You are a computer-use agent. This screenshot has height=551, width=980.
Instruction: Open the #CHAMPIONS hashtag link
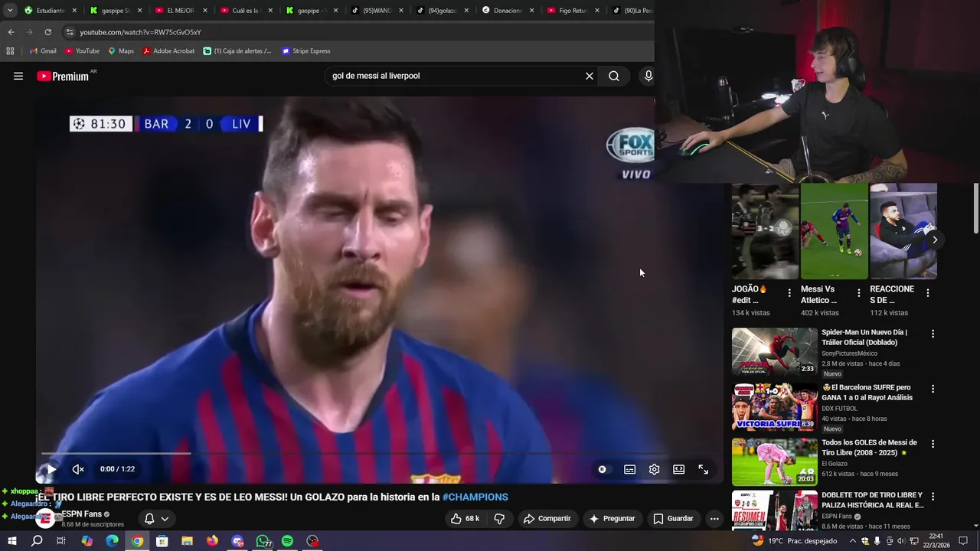click(475, 497)
